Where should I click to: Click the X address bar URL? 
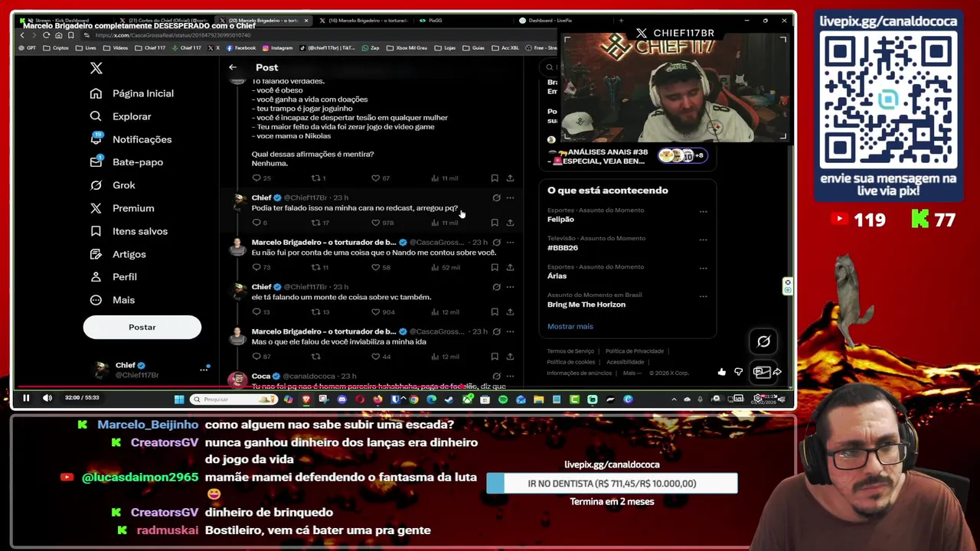point(173,35)
